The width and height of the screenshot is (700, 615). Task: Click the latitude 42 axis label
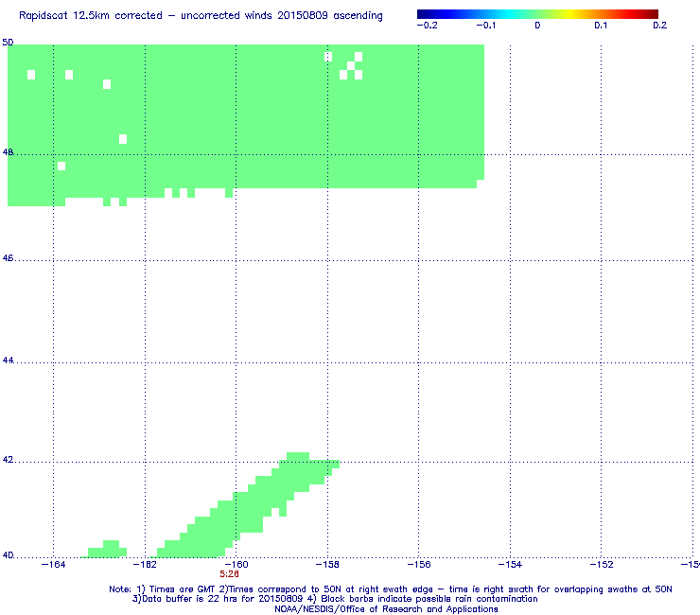pyautogui.click(x=8, y=460)
